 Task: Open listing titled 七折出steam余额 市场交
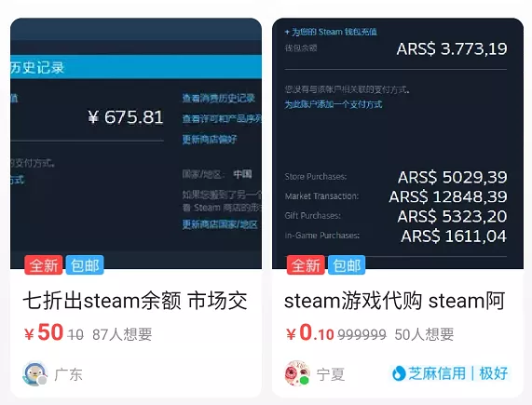135,301
